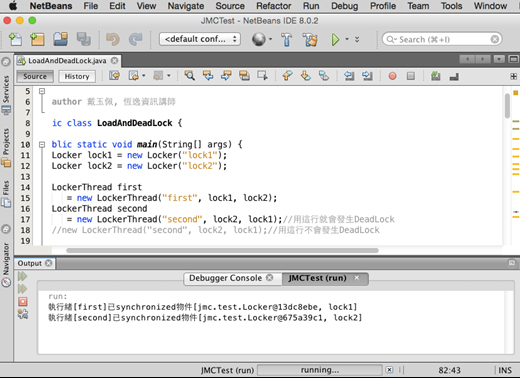This screenshot has width=520, height=378.
Task: Click second rerun arrows icon in Output
Action: pos(22,289)
